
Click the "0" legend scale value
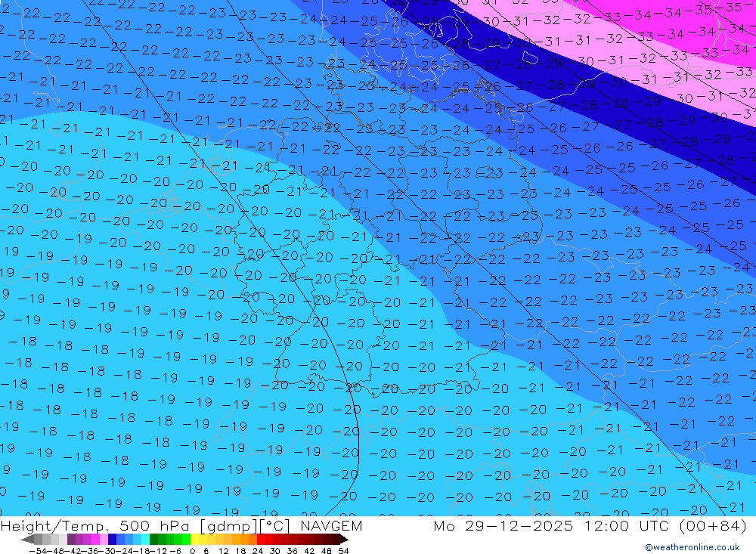[192, 551]
